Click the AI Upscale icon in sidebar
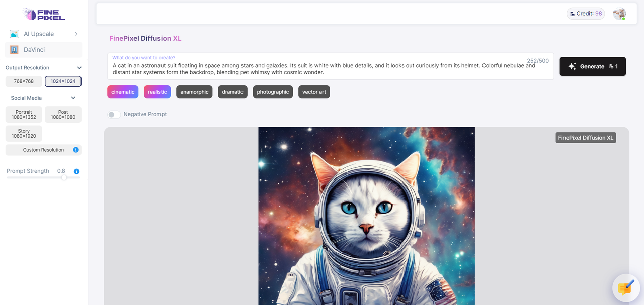644x305 pixels. [x=14, y=34]
